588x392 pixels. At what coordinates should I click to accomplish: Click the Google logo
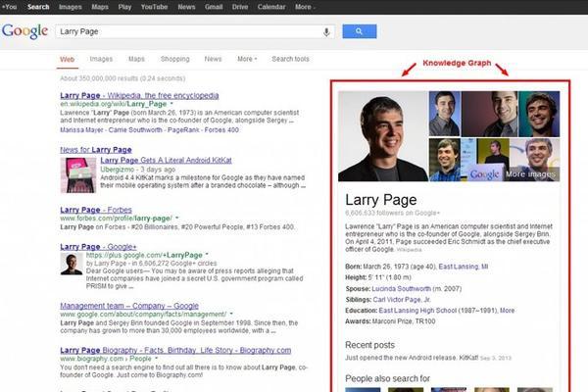click(25, 31)
